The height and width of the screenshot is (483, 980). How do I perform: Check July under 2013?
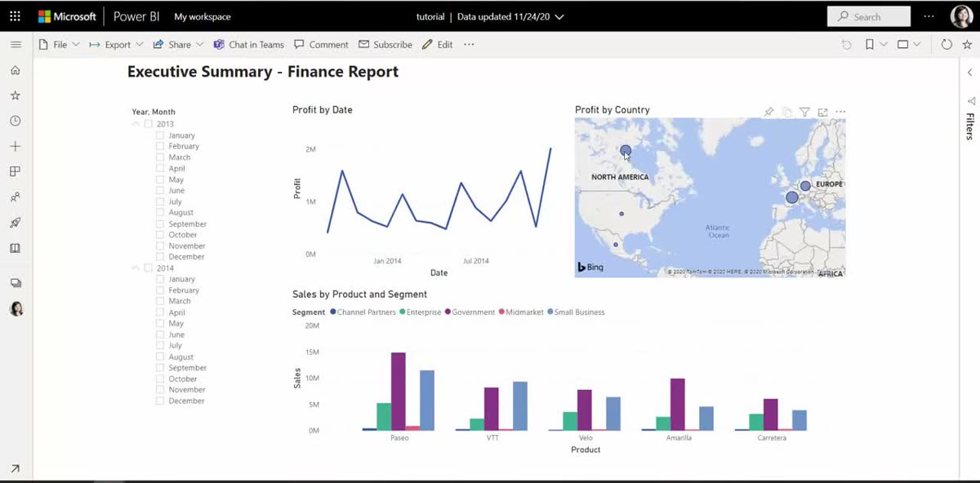[x=161, y=202]
